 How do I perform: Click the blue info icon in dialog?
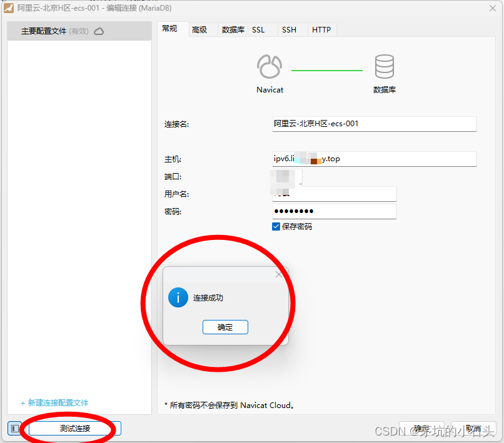point(178,297)
